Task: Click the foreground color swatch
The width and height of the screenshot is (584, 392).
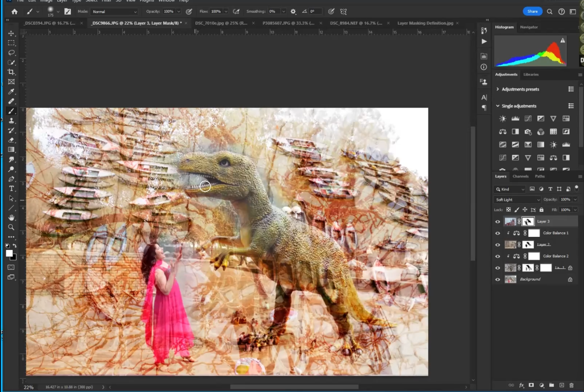Action: tap(9, 254)
